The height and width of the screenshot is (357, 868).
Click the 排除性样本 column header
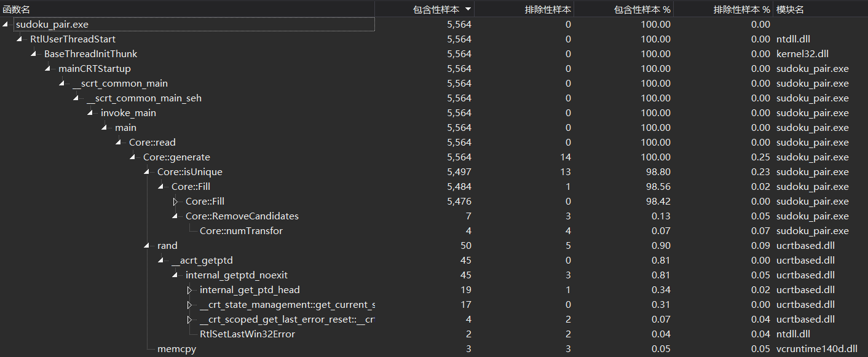(x=524, y=9)
